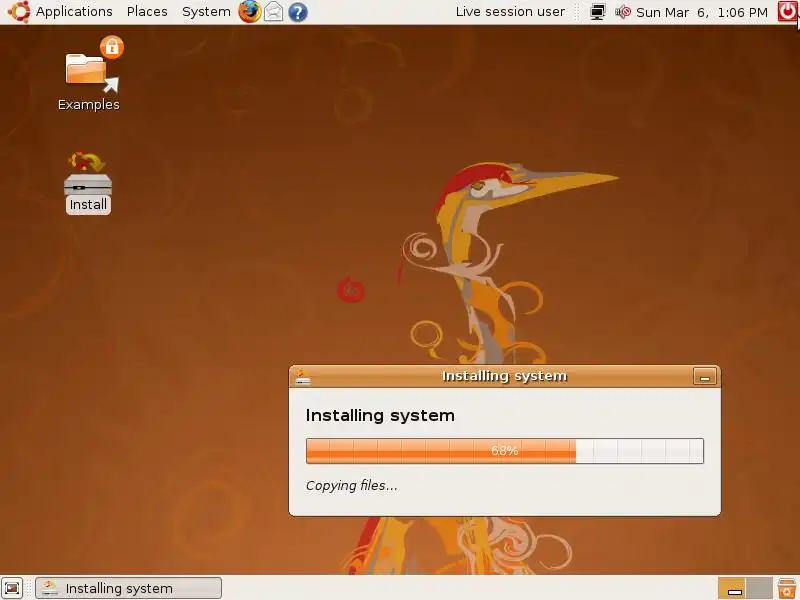Minimize the Installing system dialog
This screenshot has width=800, height=600.
(705, 377)
